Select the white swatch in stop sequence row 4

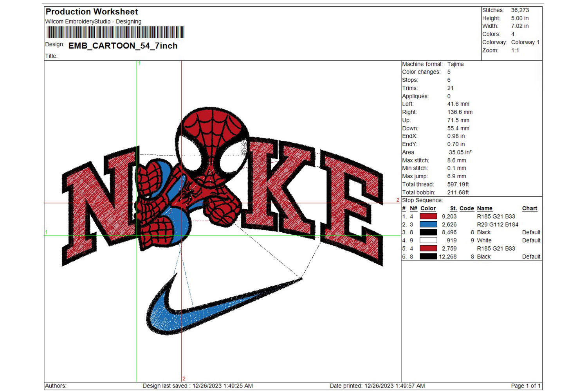428,240
